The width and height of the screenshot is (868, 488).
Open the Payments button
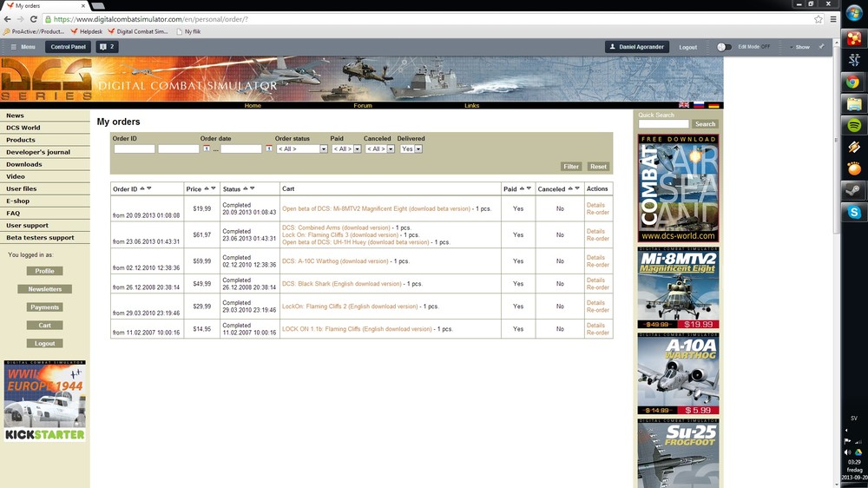pyautogui.click(x=45, y=307)
